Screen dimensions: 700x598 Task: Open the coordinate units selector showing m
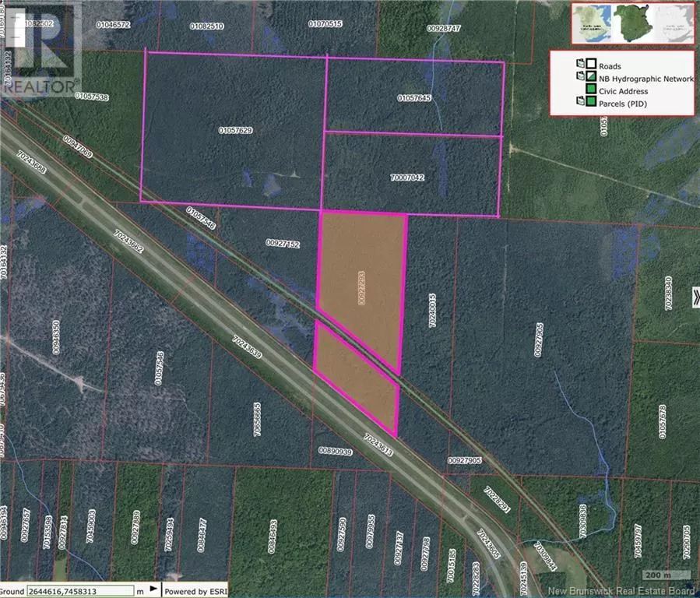click(140, 589)
